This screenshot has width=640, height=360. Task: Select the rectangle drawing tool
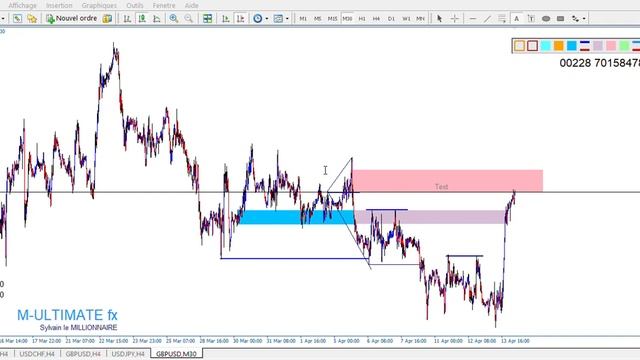tap(560, 18)
